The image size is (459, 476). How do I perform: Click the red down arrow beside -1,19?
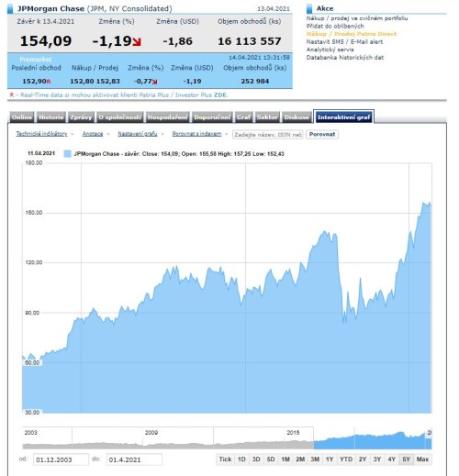[x=137, y=41]
